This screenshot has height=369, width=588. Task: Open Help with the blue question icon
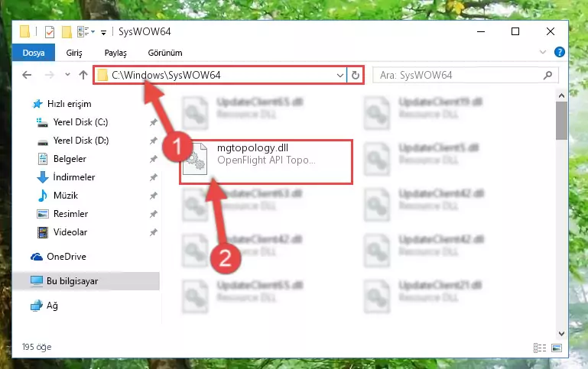coord(559,52)
